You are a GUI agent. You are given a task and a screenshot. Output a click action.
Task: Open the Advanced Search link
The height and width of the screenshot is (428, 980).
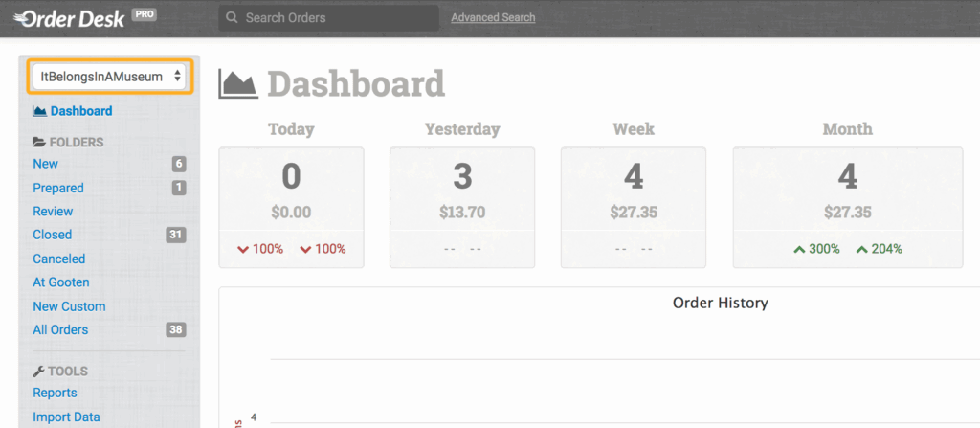click(493, 18)
